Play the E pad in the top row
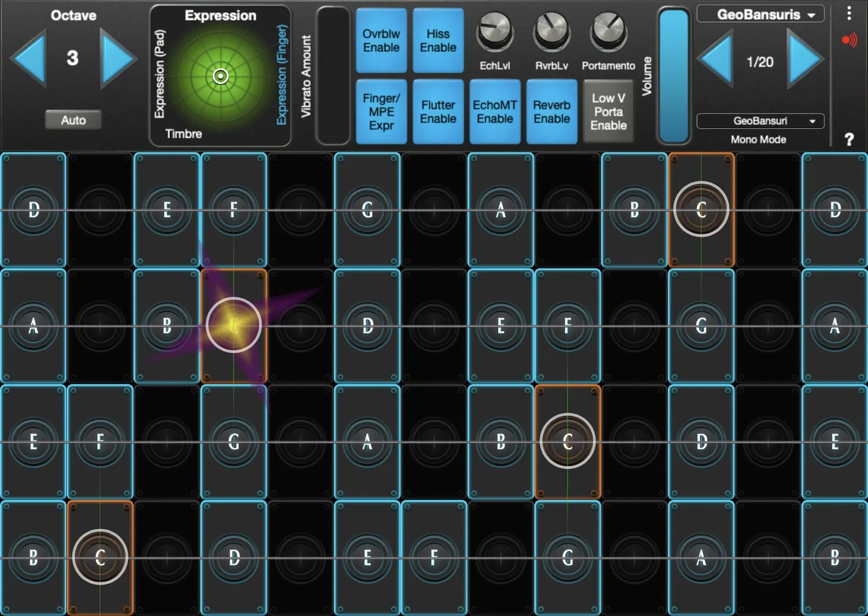 point(167,209)
